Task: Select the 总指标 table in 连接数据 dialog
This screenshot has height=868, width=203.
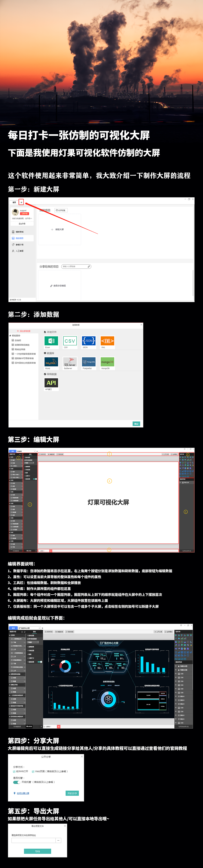Action: coord(17,340)
